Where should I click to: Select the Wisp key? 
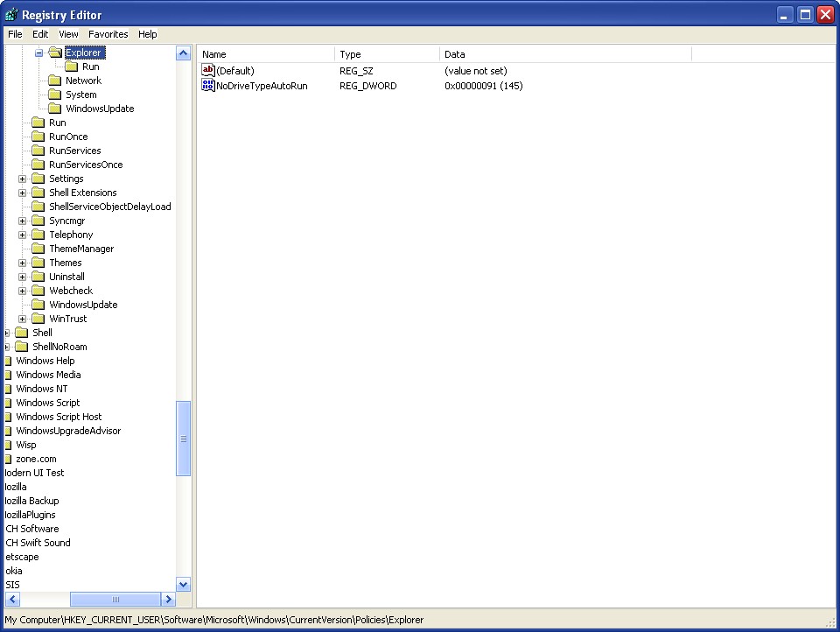(x=26, y=445)
